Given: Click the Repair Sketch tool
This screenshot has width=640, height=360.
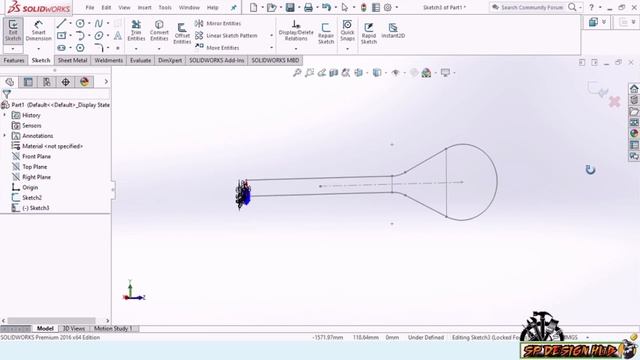Looking at the screenshot, I should [326, 33].
